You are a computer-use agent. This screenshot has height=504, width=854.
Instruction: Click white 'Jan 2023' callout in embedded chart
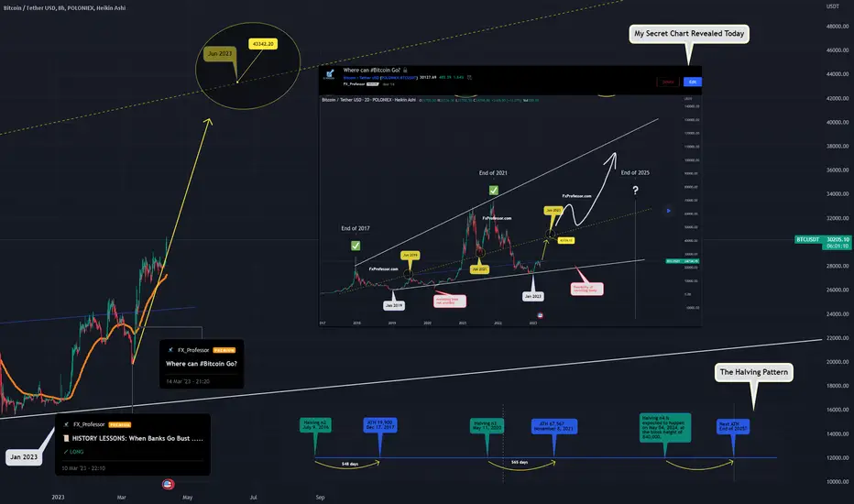click(x=532, y=296)
